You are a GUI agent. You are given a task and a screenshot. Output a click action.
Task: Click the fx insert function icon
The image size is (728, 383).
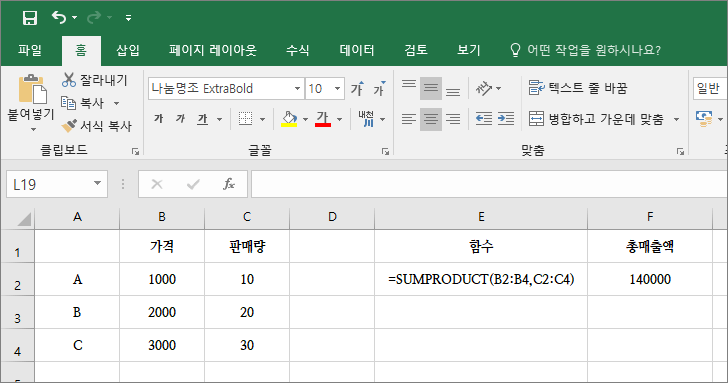pyautogui.click(x=228, y=184)
